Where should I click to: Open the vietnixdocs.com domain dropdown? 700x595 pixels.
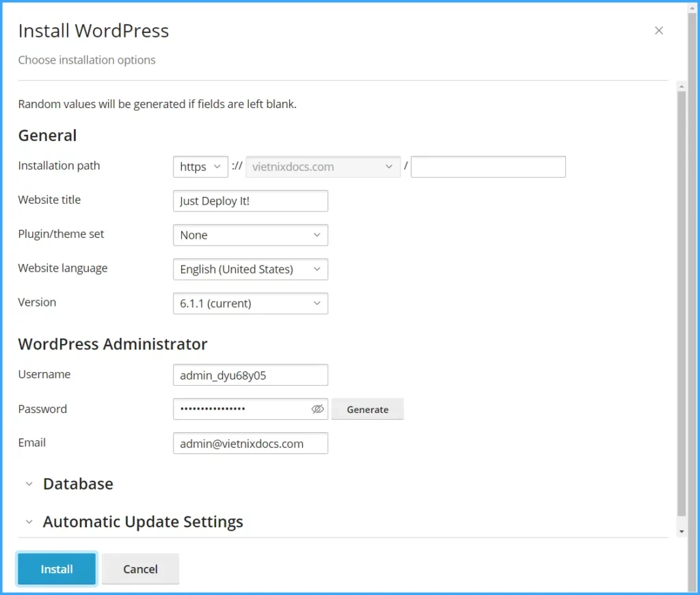[322, 166]
